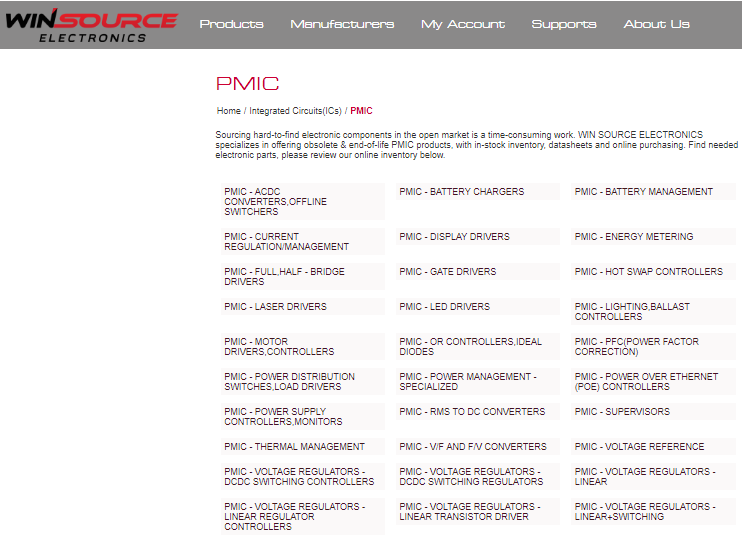Open the Manufacturers menu
The height and width of the screenshot is (536, 744).
[x=342, y=24]
